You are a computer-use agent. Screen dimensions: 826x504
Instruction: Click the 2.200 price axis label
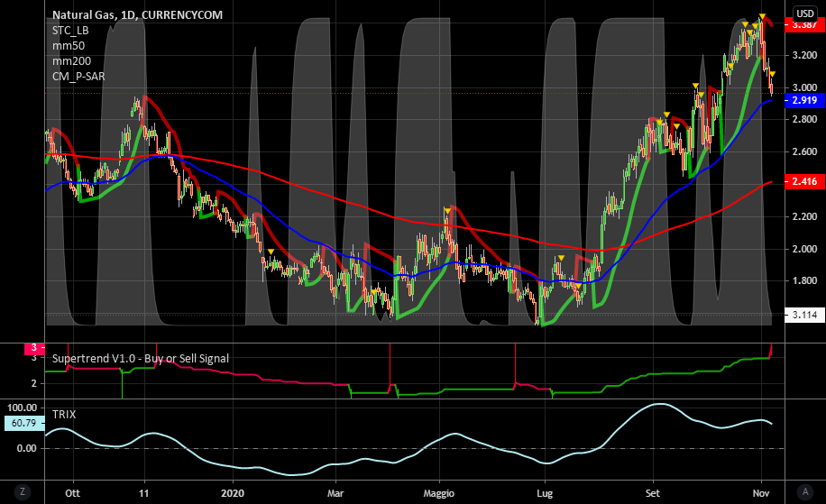[x=804, y=215]
